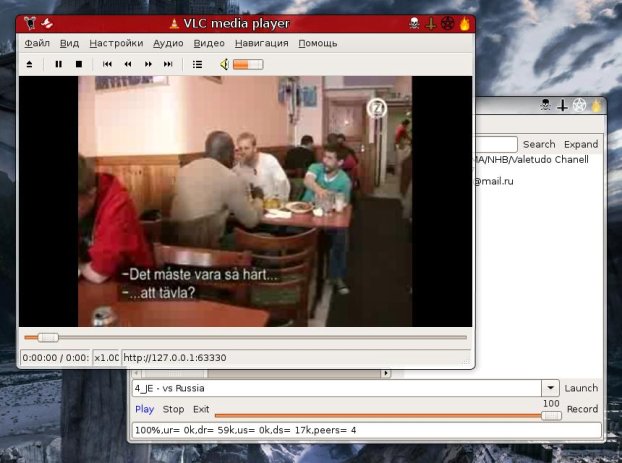Jump to previous track in VLC
Viewport: 622px width, 463px height.
[107, 64]
